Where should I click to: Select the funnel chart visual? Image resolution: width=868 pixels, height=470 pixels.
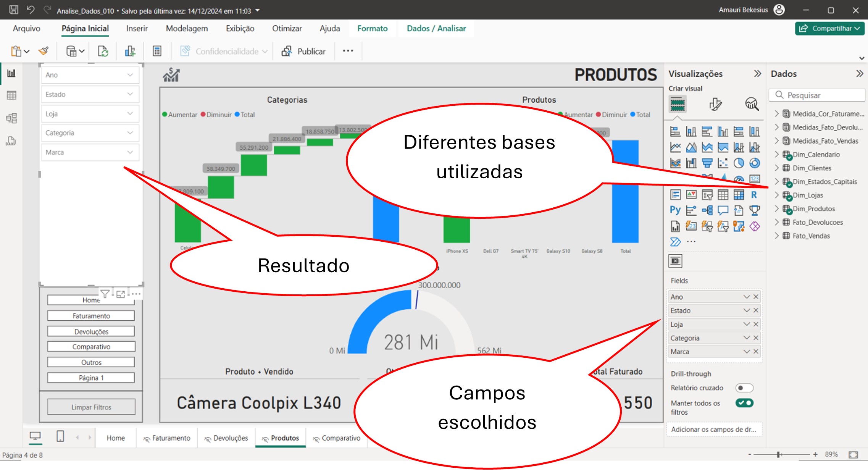coord(707,163)
